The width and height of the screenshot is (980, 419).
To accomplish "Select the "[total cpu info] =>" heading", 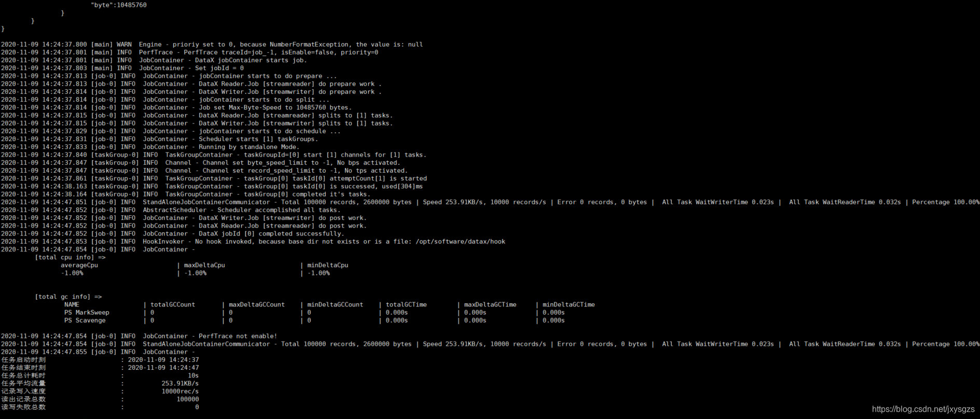I will [70, 257].
